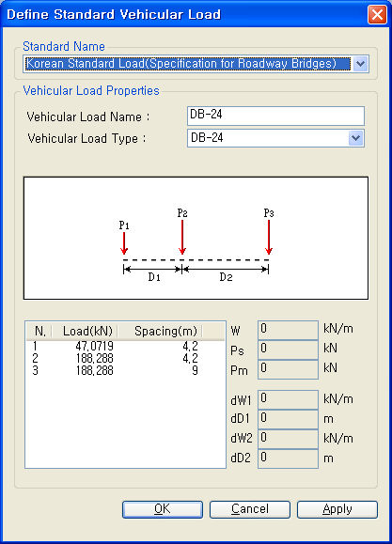392x544 pixels.
Task: Click the Ps value field
Action: point(288,350)
